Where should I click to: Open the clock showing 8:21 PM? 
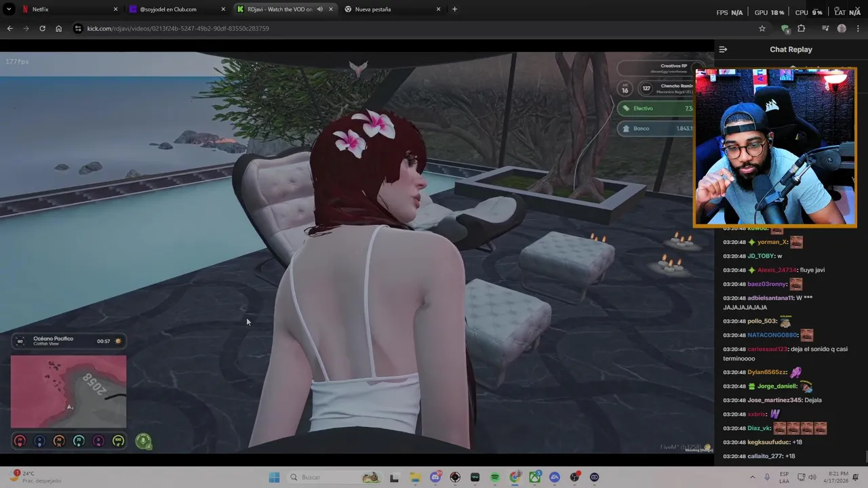click(x=837, y=477)
